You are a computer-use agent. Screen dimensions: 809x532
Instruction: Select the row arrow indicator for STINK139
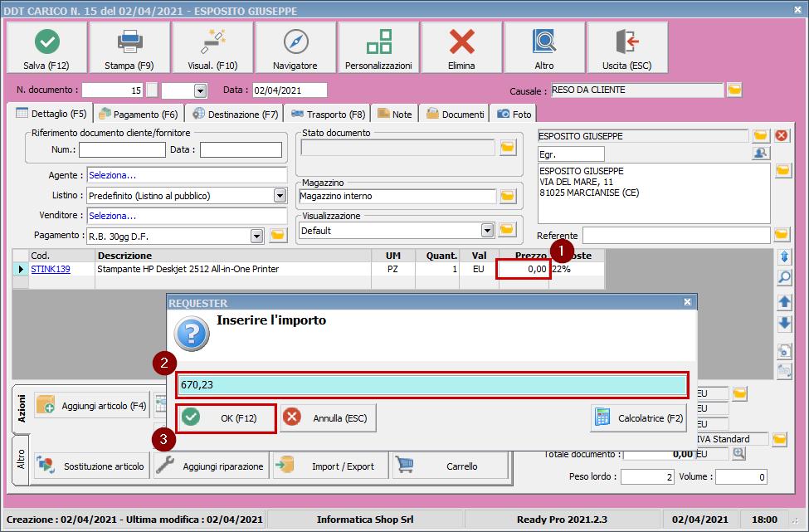[x=21, y=269]
